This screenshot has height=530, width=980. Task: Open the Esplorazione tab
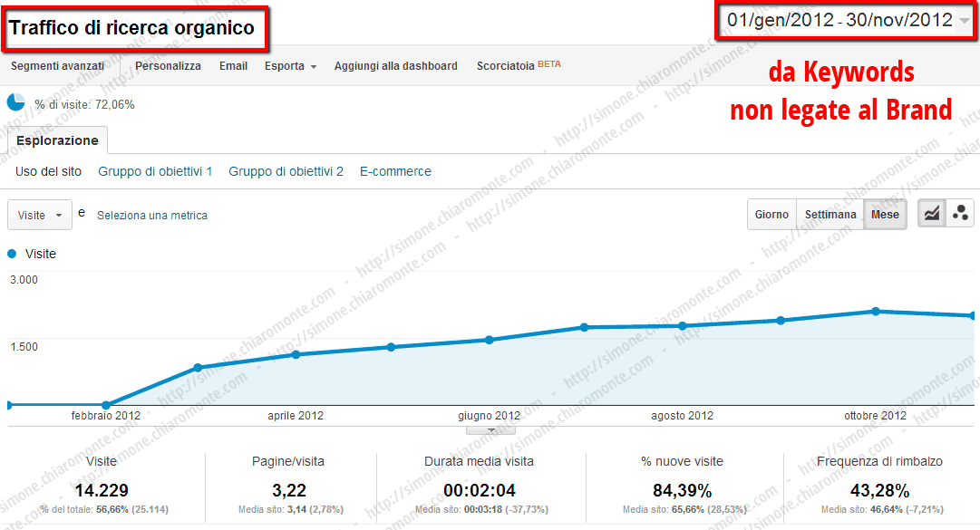click(x=57, y=140)
